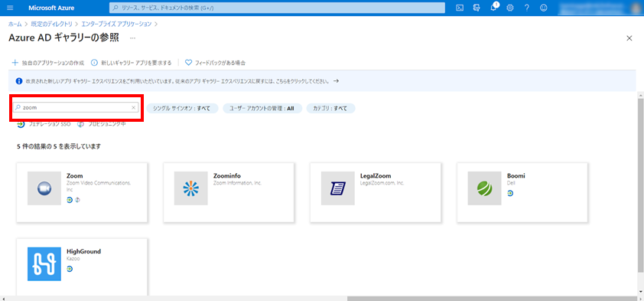Image resolution: width=644 pixels, height=301 pixels.
Task: Open the ユーザー アカウントの管理 filter
Action: coord(262,109)
